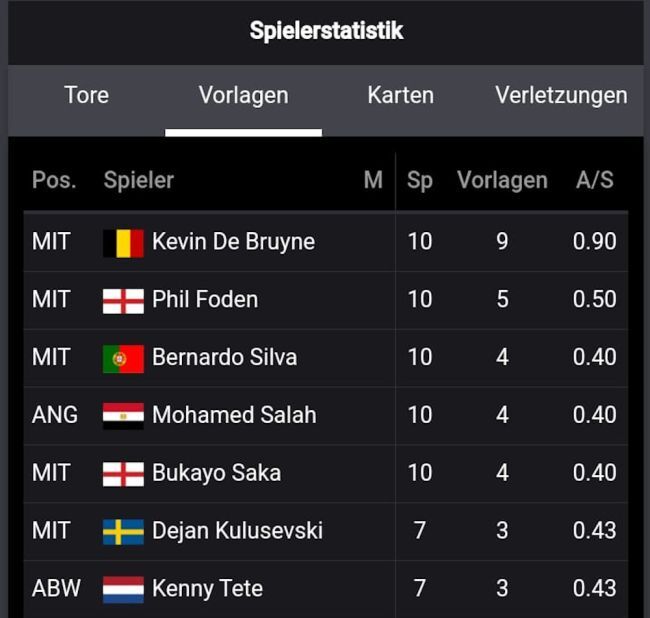650x618 pixels.
Task: Click Portugal flag beside Bernardo Silva
Action: tap(123, 358)
